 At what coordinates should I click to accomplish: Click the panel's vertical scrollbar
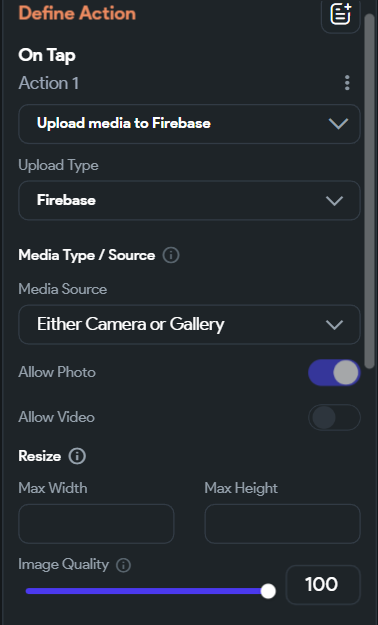[369, 193]
